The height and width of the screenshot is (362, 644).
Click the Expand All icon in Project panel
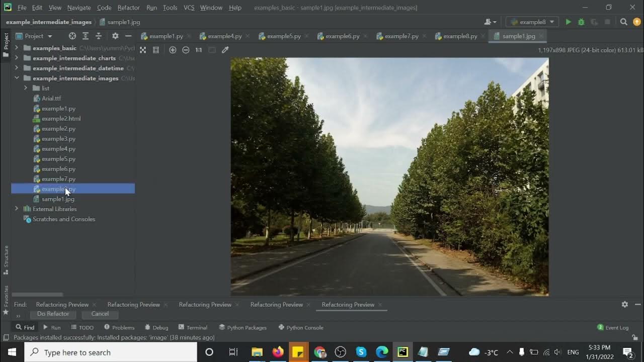[x=86, y=36]
